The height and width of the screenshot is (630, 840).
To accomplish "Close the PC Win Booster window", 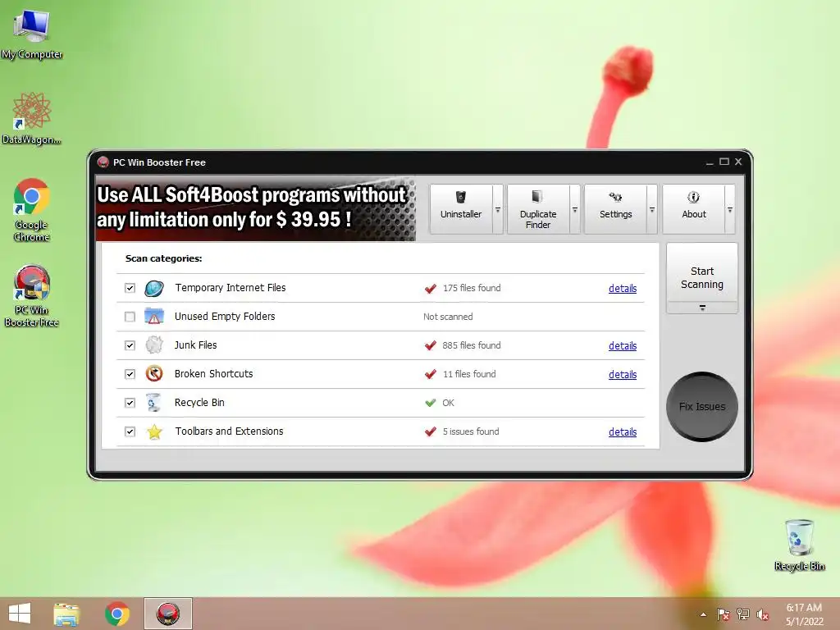I will [x=738, y=162].
